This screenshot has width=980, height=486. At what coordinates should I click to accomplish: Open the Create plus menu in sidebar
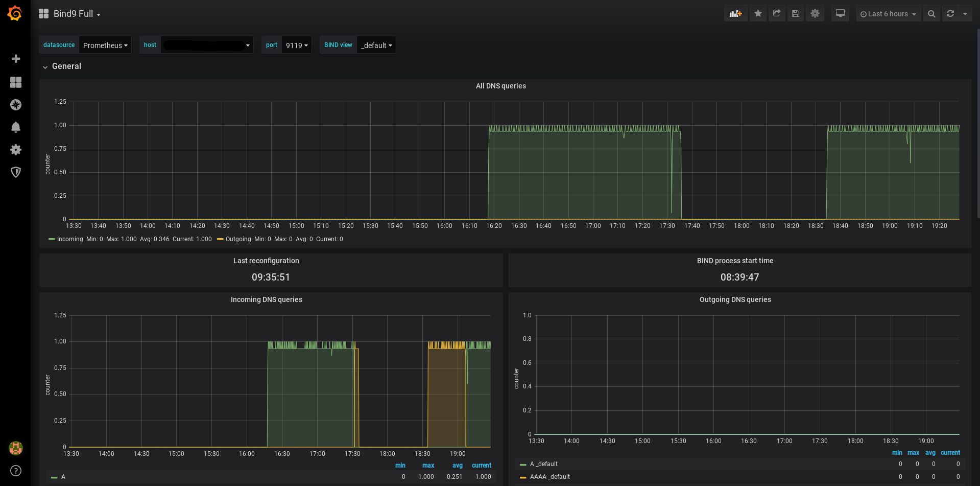tap(16, 59)
